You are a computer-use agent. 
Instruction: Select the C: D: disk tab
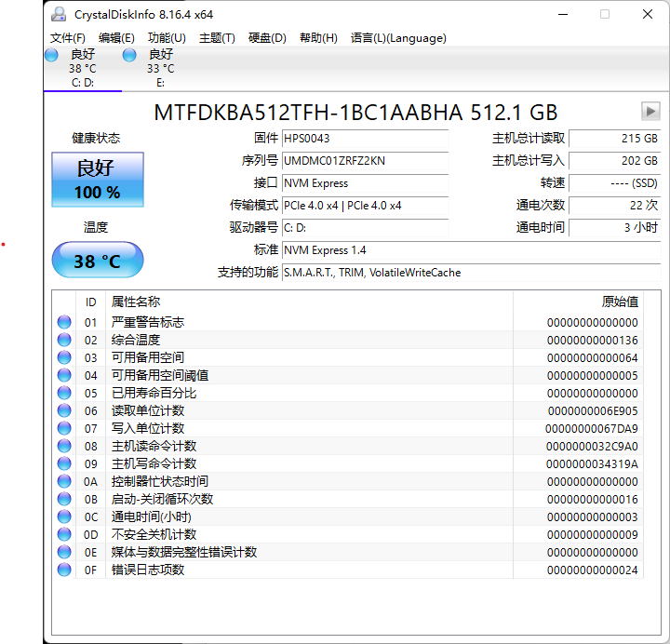point(83,68)
